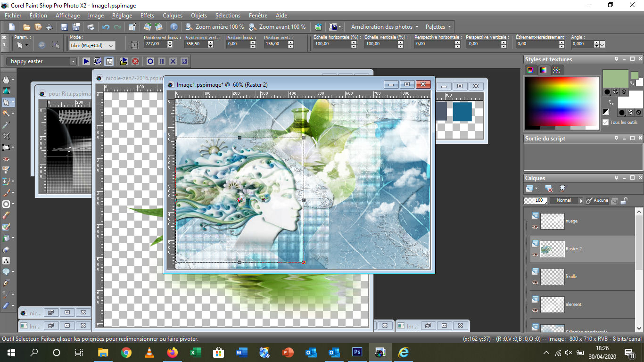Toggle foreground texture button
Viewport: 644px width, 362px height.
616,92
